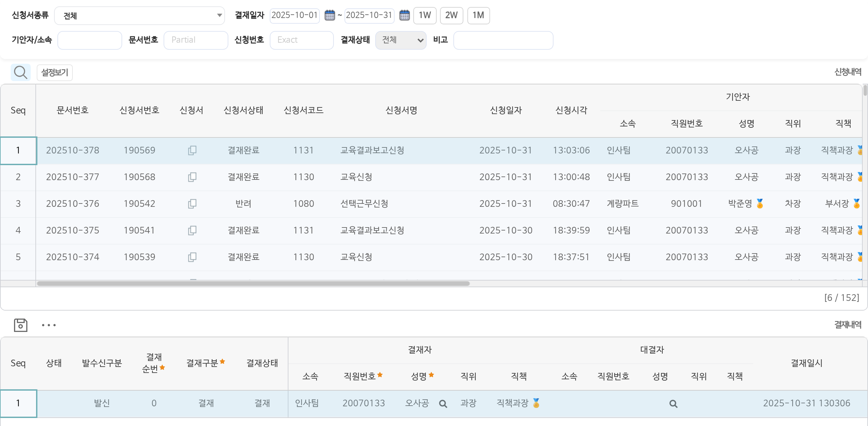
Task: Open the three-dot more options menu
Action: [x=49, y=325]
